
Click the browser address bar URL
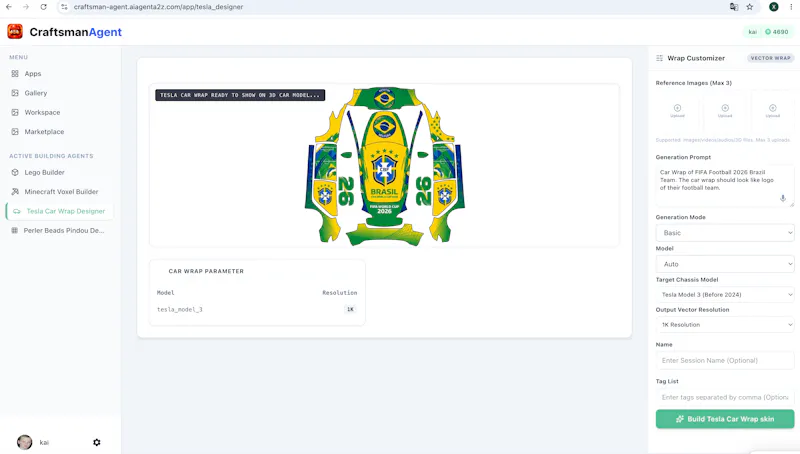[x=158, y=7]
